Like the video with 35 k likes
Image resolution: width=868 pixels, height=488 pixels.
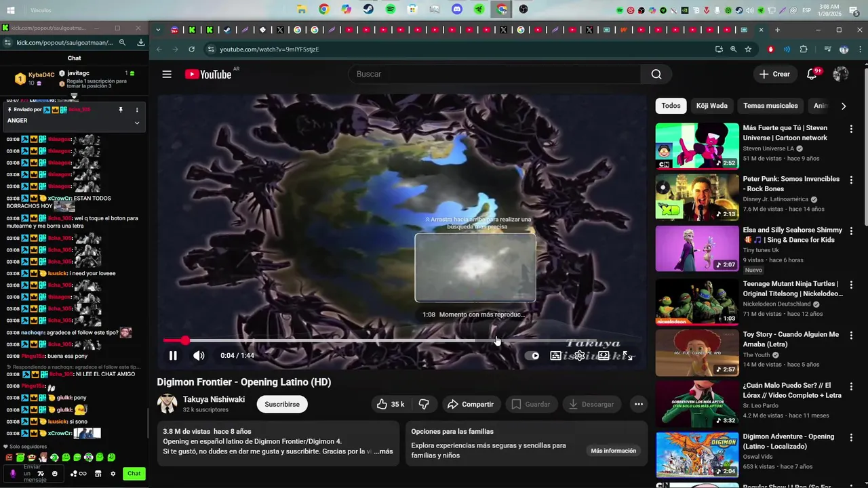[x=390, y=404]
